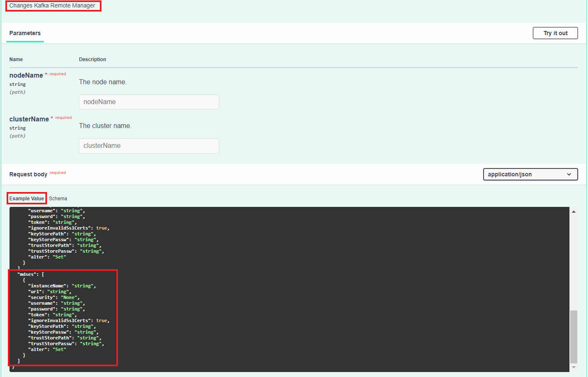Click the "instanceName": "string" line
588x377 pixels.
(62, 286)
